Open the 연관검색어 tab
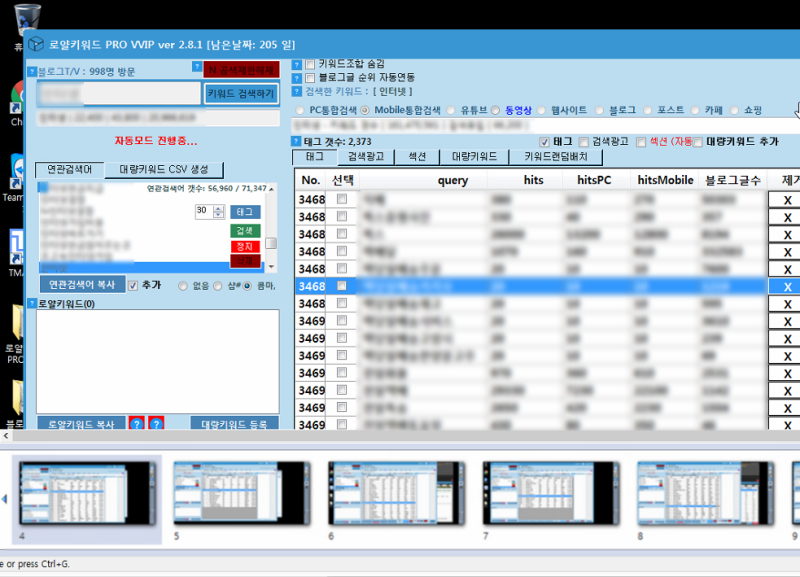 tap(70, 169)
